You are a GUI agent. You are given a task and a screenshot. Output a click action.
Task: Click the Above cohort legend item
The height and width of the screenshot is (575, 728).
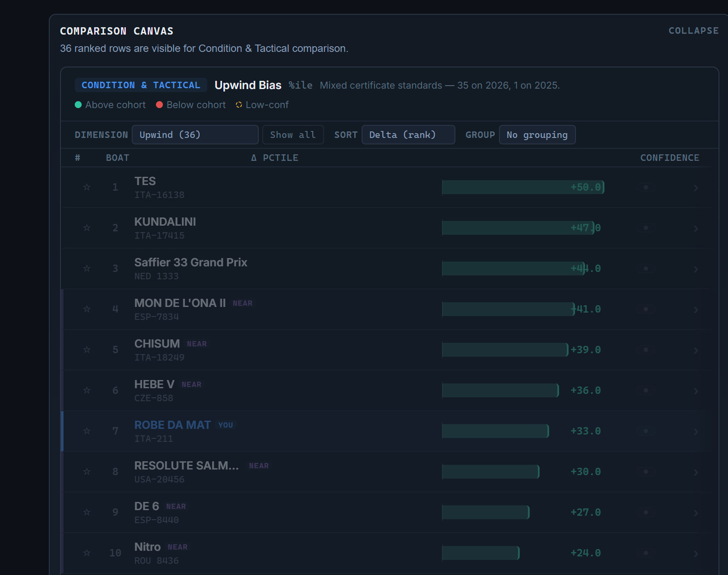coord(110,105)
